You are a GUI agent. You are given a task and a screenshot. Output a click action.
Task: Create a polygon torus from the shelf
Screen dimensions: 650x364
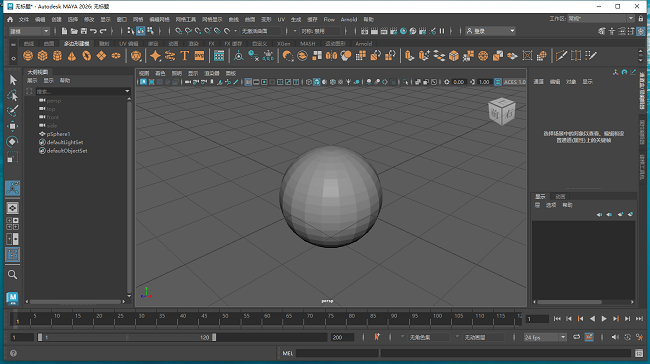coord(87,56)
